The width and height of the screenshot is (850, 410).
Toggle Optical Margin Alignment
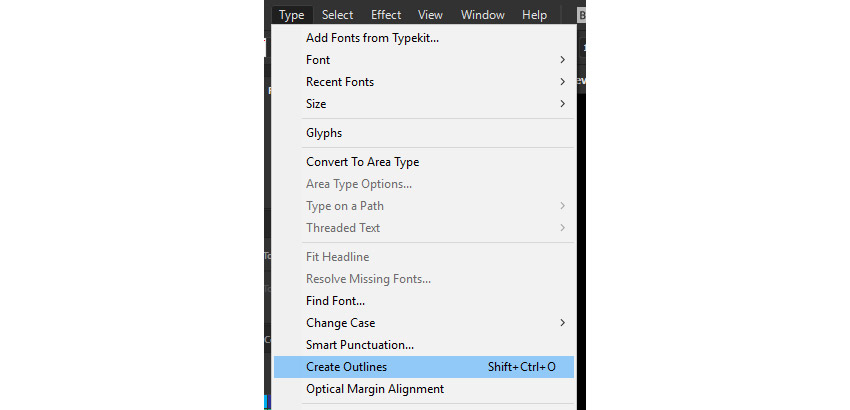(x=374, y=389)
